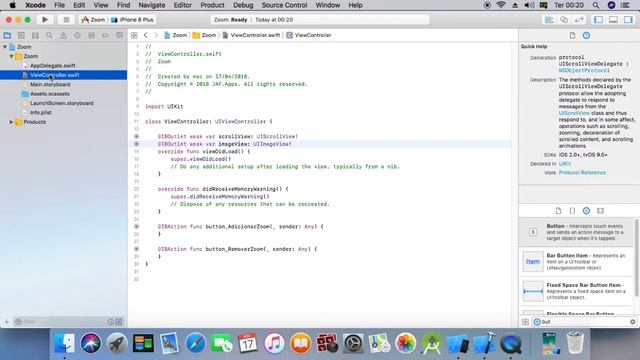
Task: Open the Navigate menu
Action: coord(151,5)
